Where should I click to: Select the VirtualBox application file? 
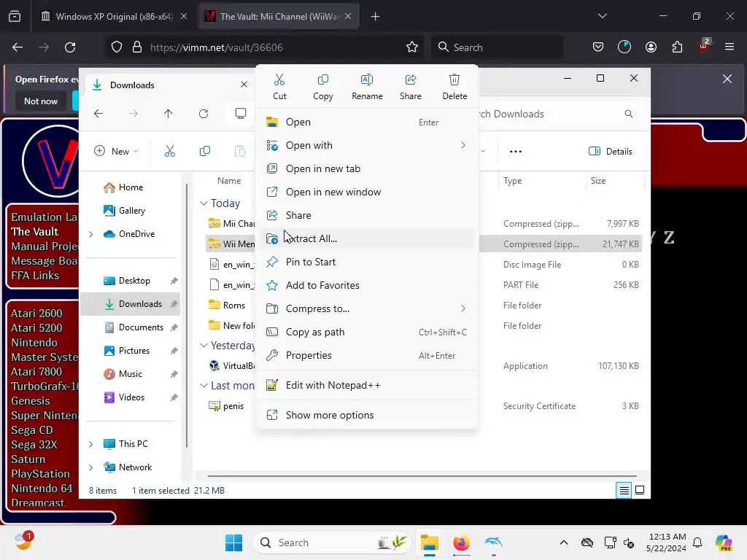pos(232,366)
